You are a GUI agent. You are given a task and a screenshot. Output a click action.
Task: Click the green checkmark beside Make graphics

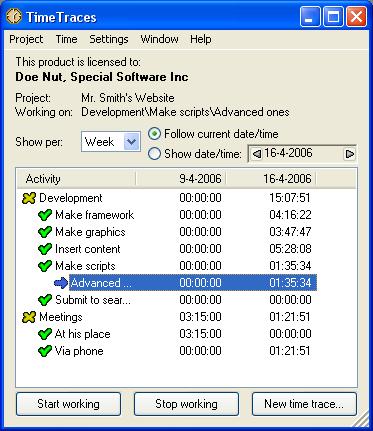(x=45, y=232)
